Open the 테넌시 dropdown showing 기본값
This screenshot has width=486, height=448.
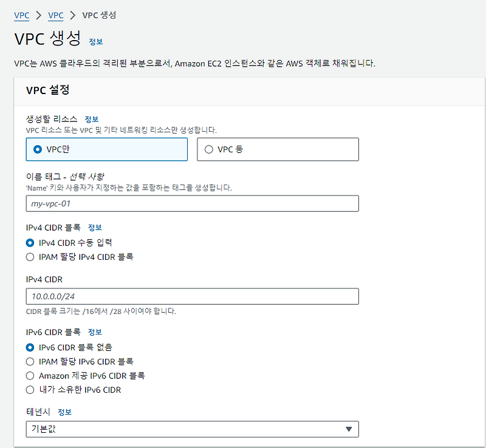coord(192,429)
